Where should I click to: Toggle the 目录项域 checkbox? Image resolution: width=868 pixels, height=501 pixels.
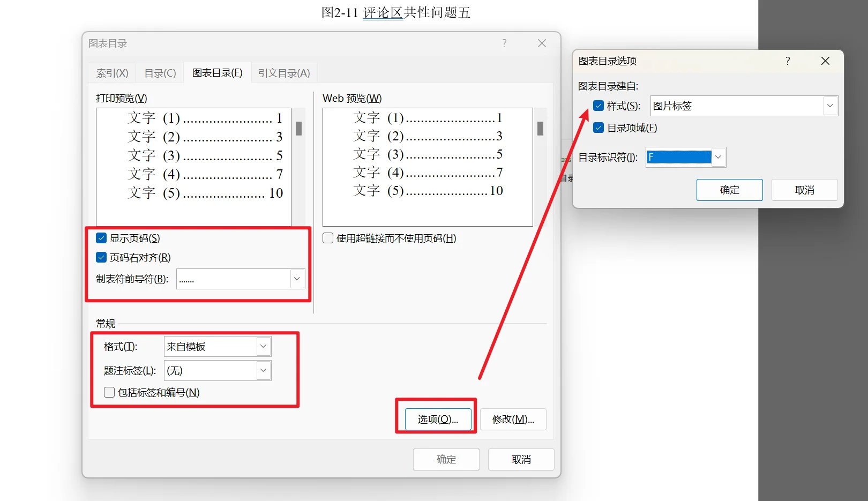[x=598, y=128]
